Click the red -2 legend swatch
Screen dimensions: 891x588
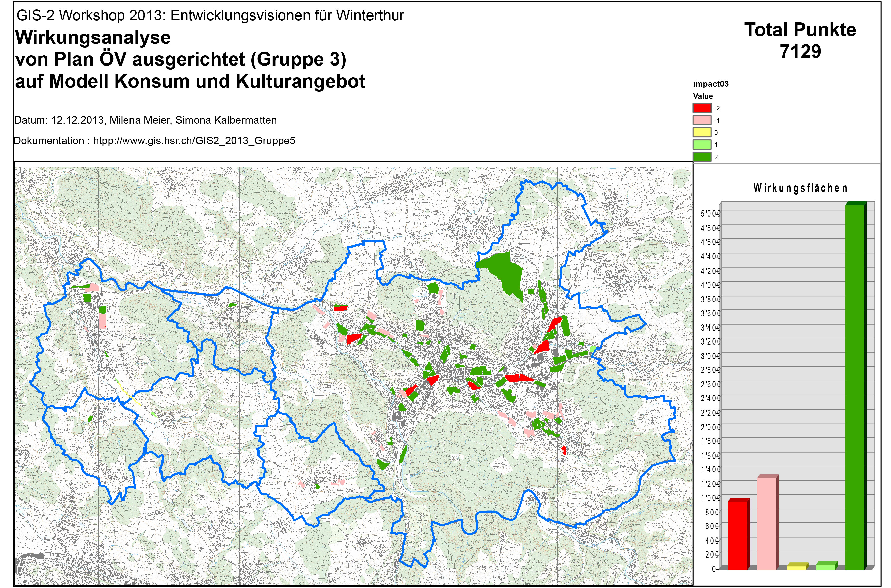point(702,108)
